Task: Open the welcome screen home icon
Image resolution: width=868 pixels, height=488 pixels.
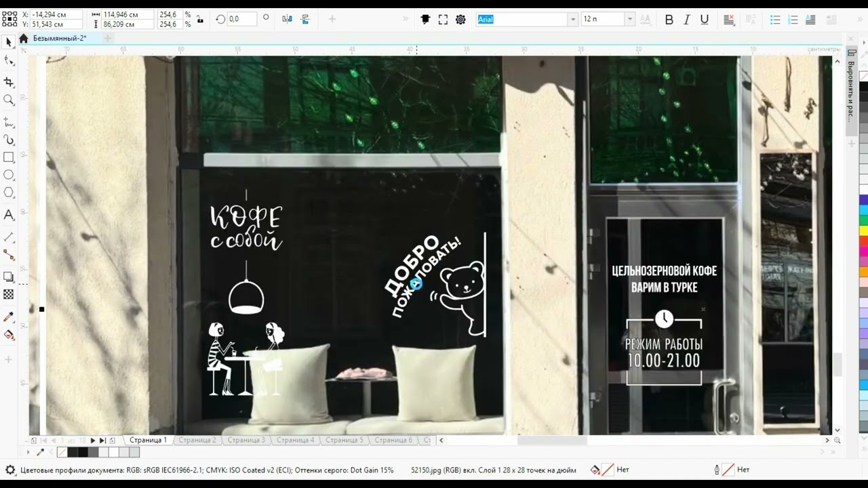Action: point(24,39)
